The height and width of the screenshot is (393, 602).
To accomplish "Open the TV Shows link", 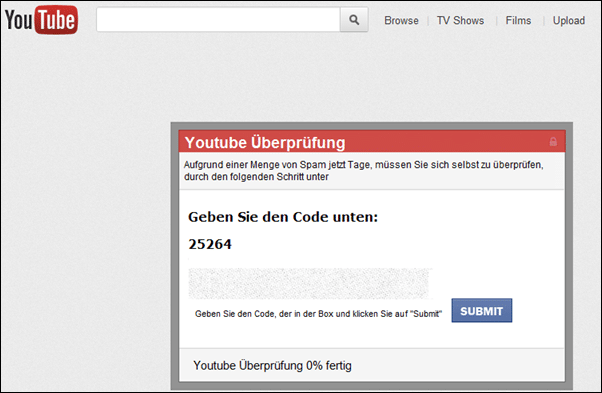I will 460,20.
